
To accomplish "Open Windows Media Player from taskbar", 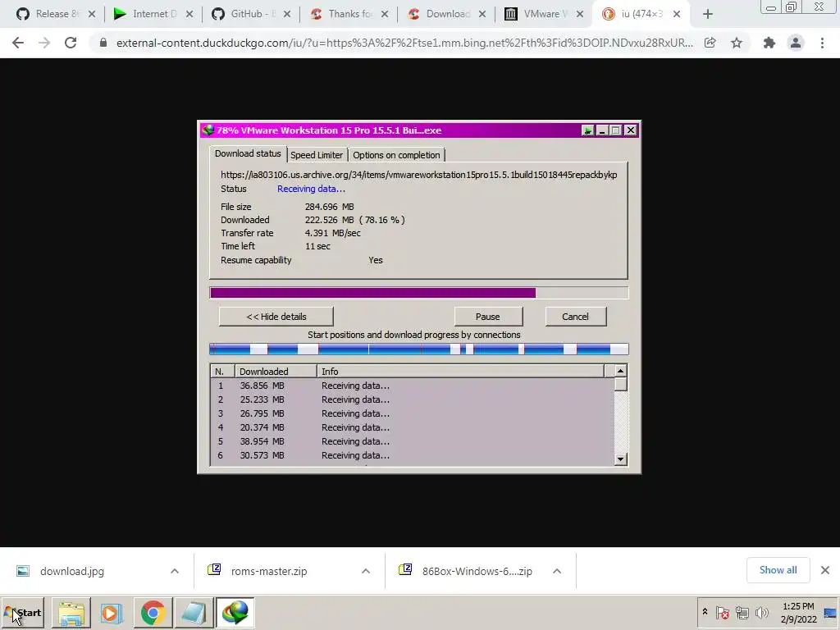I will click(x=112, y=613).
